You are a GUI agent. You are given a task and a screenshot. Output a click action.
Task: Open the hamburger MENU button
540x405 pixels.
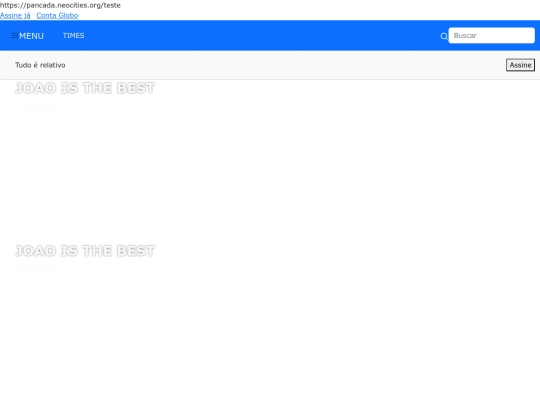pyautogui.click(x=28, y=36)
